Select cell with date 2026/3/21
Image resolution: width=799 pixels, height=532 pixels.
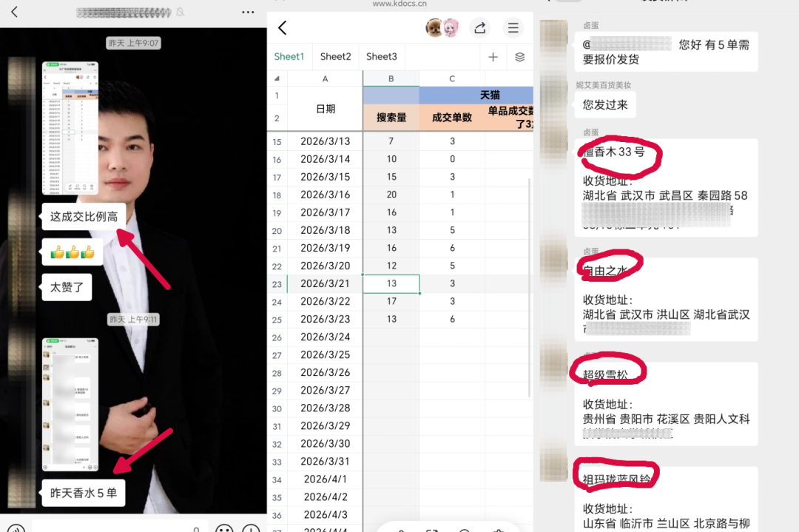click(325, 283)
